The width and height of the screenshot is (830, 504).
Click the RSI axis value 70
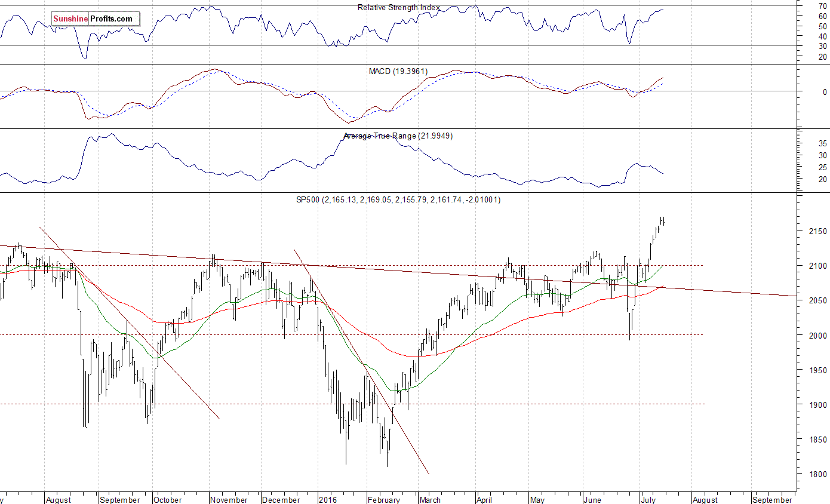822,6
